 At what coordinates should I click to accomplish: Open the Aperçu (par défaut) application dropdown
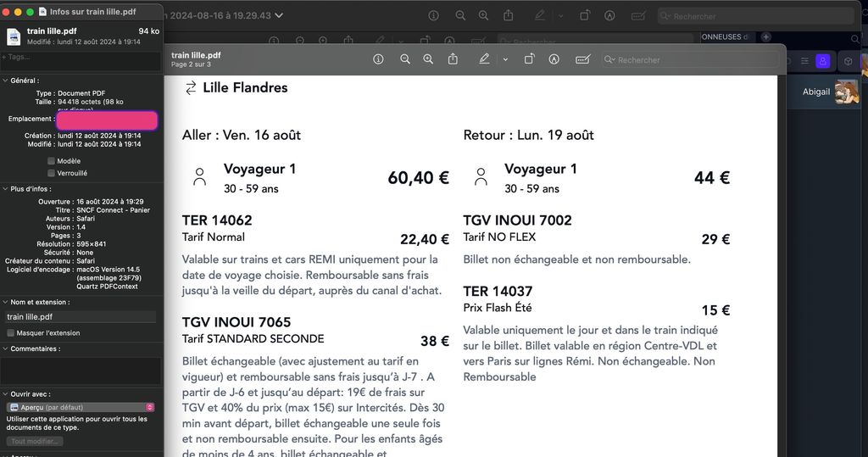coord(81,407)
